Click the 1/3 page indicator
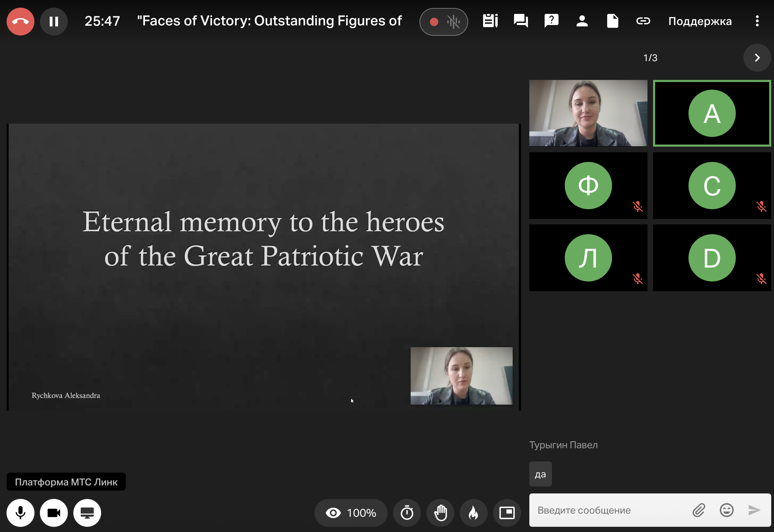 point(650,58)
